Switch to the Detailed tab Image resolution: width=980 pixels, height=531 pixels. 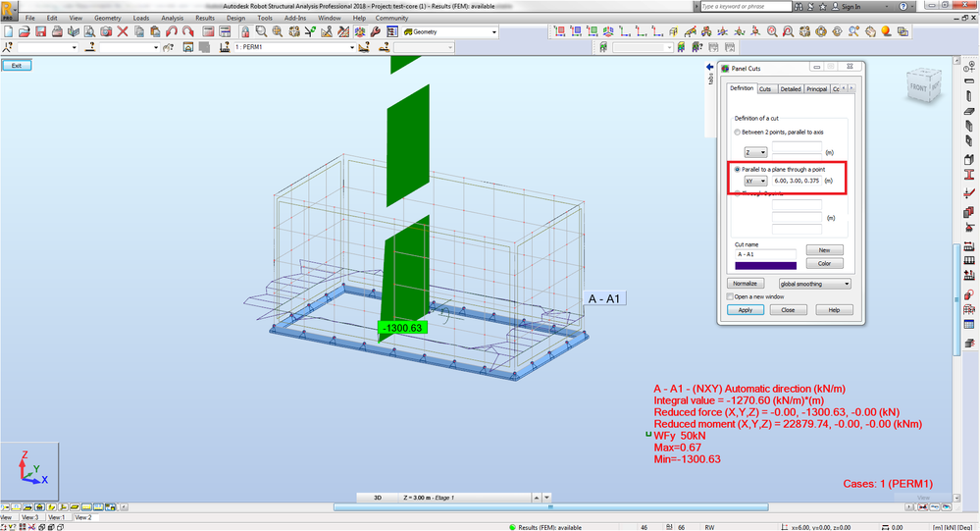(x=790, y=89)
